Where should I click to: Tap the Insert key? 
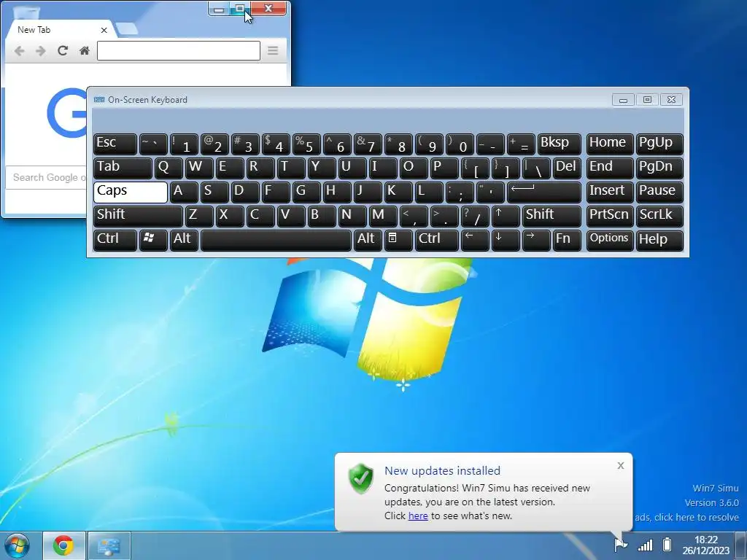click(x=610, y=192)
